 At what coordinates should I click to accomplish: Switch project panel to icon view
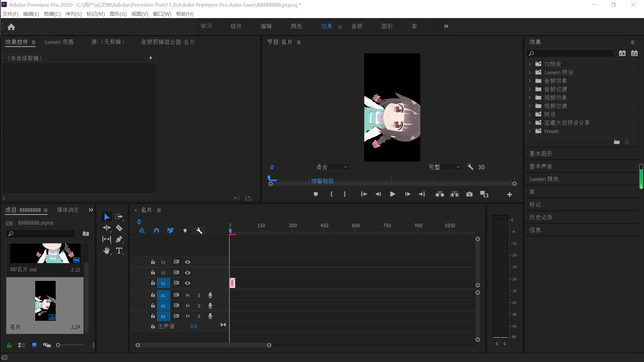[34, 345]
